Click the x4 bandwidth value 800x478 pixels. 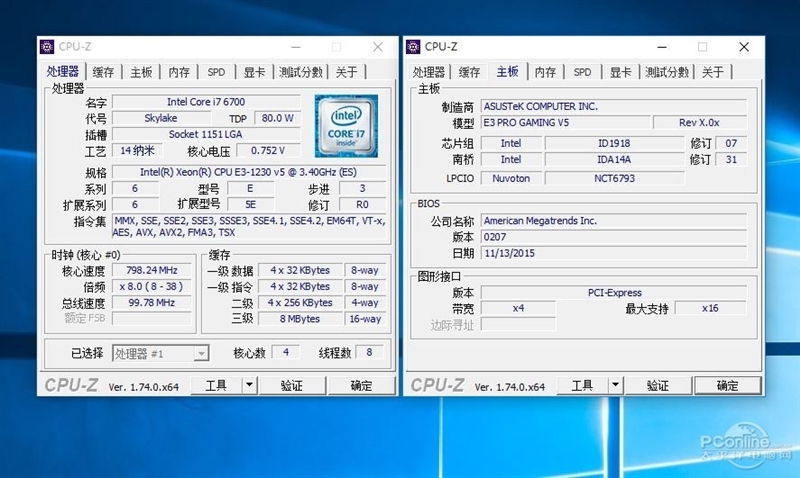518,308
